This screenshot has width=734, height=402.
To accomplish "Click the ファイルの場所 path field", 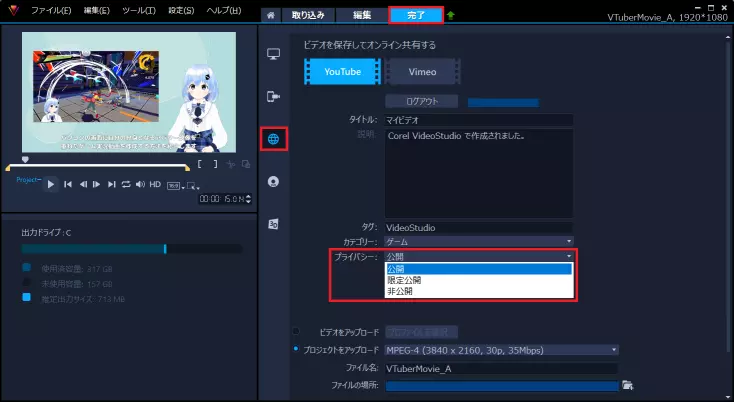I will coord(501,386).
